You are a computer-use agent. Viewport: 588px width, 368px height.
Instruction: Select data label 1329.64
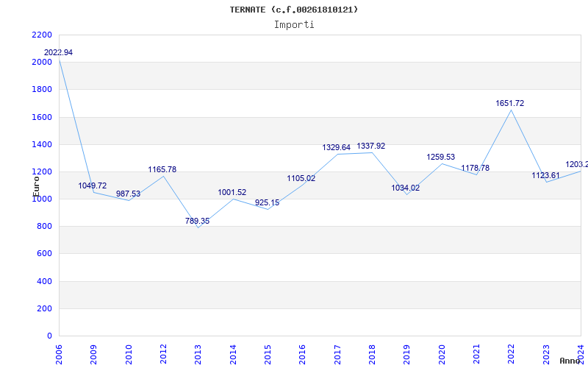click(336, 148)
